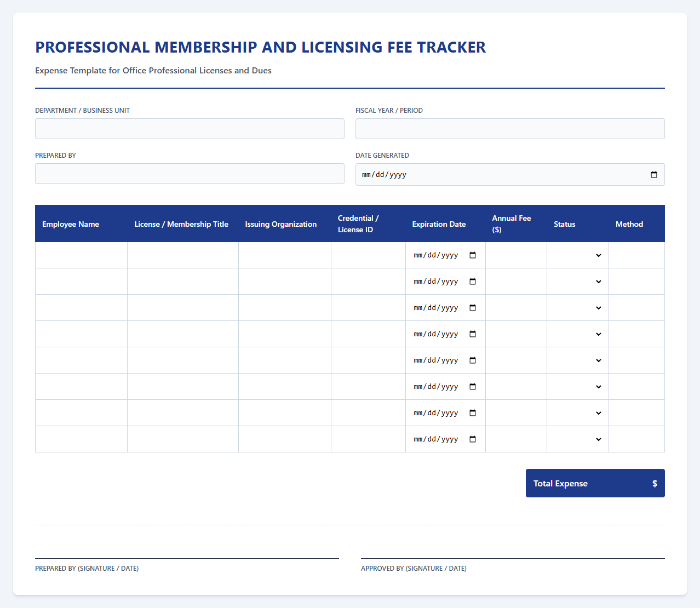
Task: Select second row Annual Fee cell
Action: 516,282
